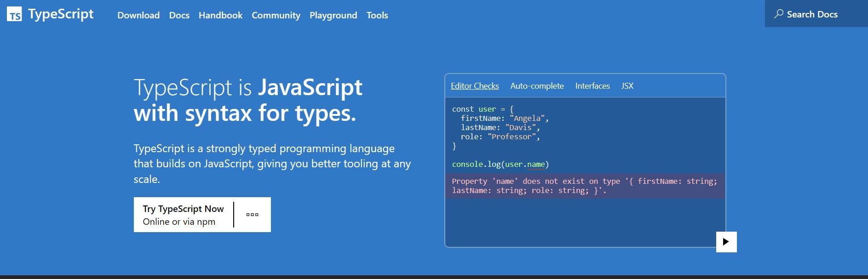
Task: Switch to the JSX tab
Action: 627,86
